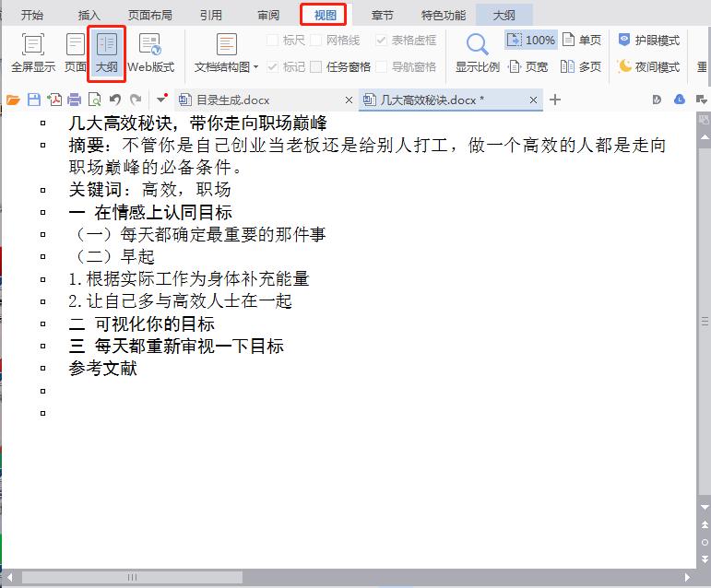Enable night mode (夜间模式)
The image size is (711, 588).
click(649, 66)
